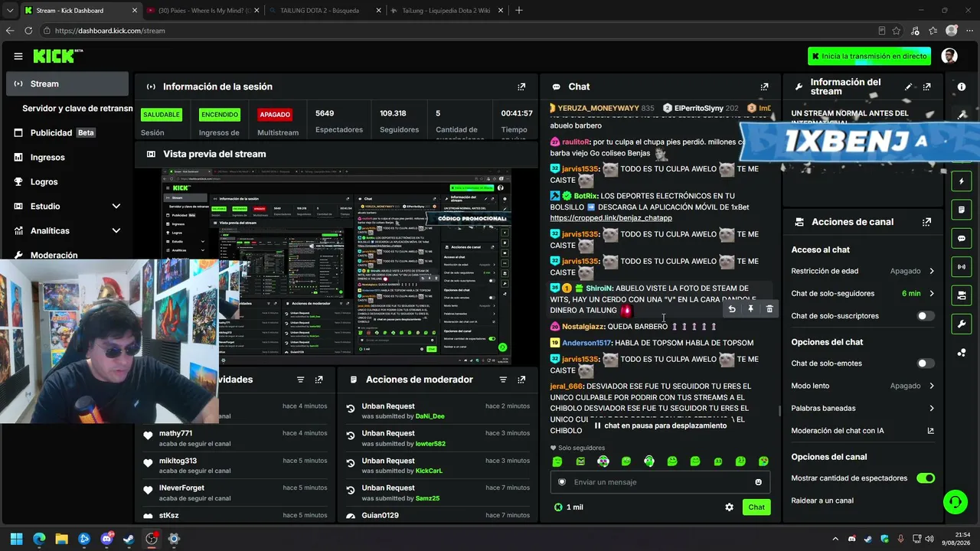
Task: Reload the page with the refresh button
Action: (28, 31)
